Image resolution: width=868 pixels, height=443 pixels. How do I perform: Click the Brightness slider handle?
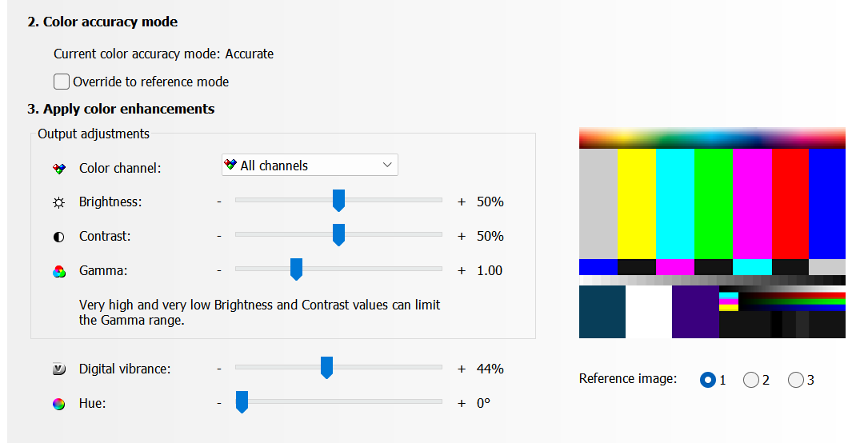point(338,201)
